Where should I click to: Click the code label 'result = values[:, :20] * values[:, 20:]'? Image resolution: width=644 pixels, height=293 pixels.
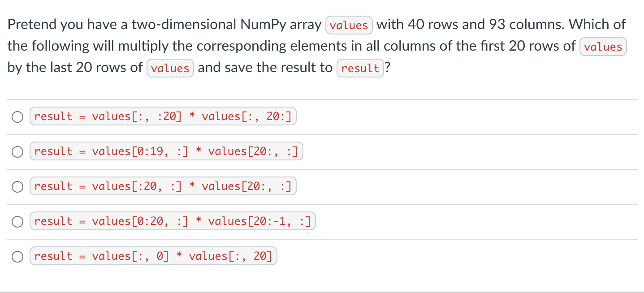tap(163, 116)
